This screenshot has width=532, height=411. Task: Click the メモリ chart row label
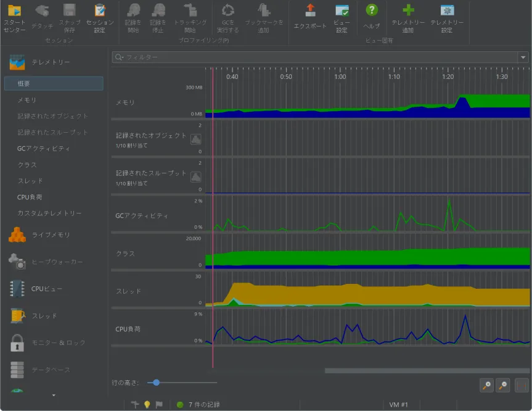pyautogui.click(x=126, y=102)
